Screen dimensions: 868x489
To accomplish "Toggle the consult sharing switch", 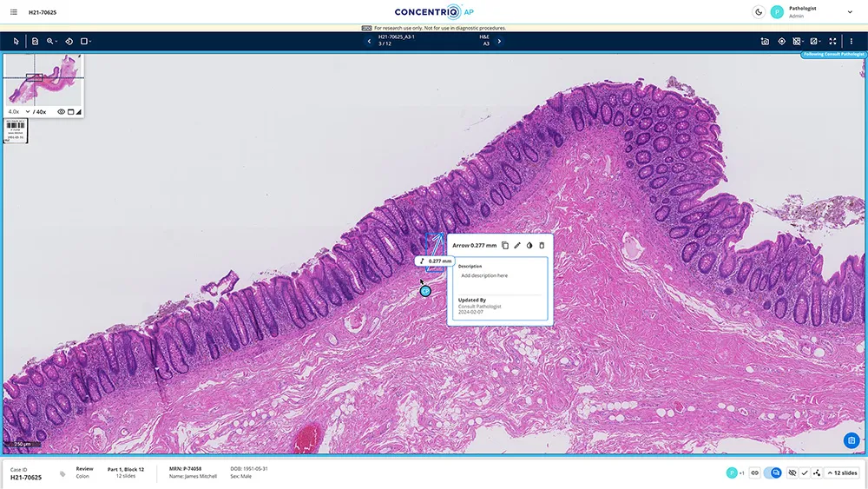I will (773, 473).
